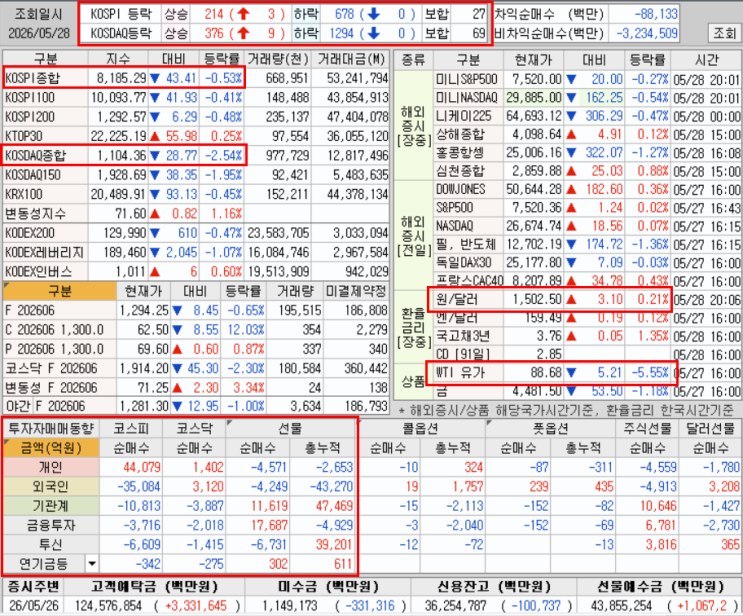Select the 증시주변 date 26/05/26

[34, 606]
